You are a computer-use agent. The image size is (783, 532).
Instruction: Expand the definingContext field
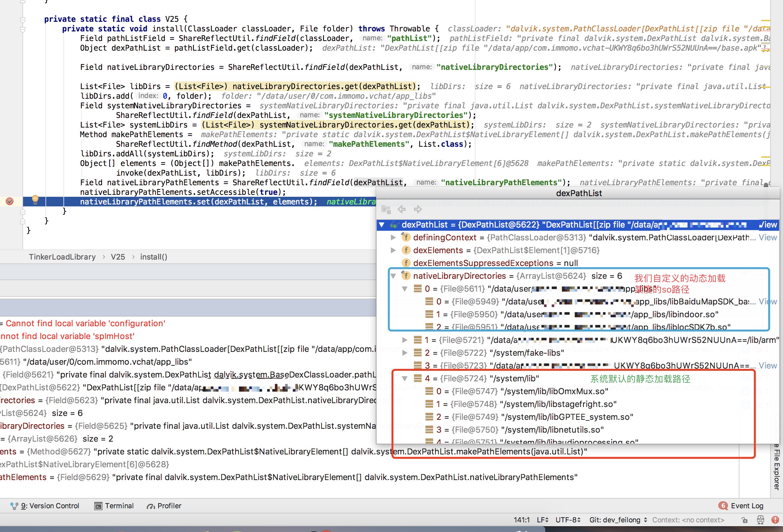(x=393, y=237)
